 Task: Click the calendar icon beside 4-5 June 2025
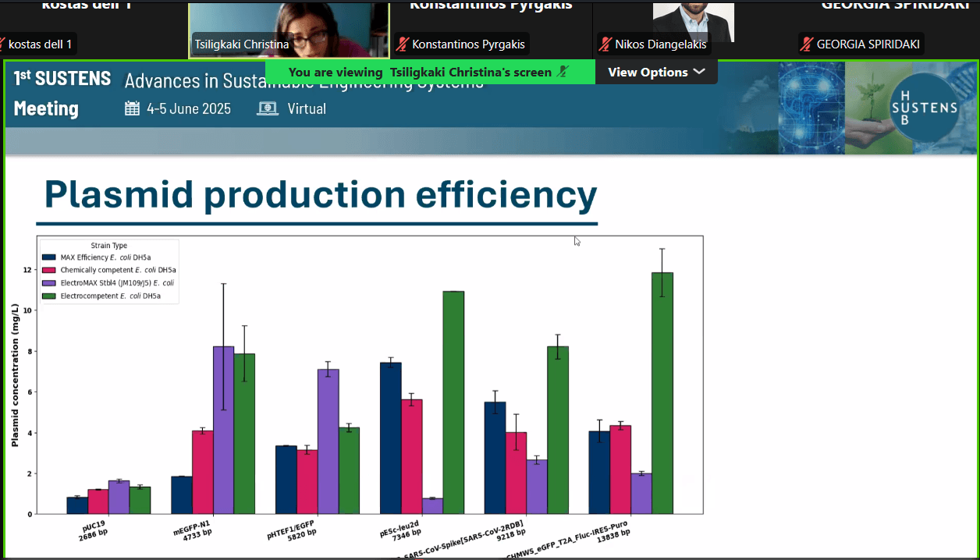[133, 108]
